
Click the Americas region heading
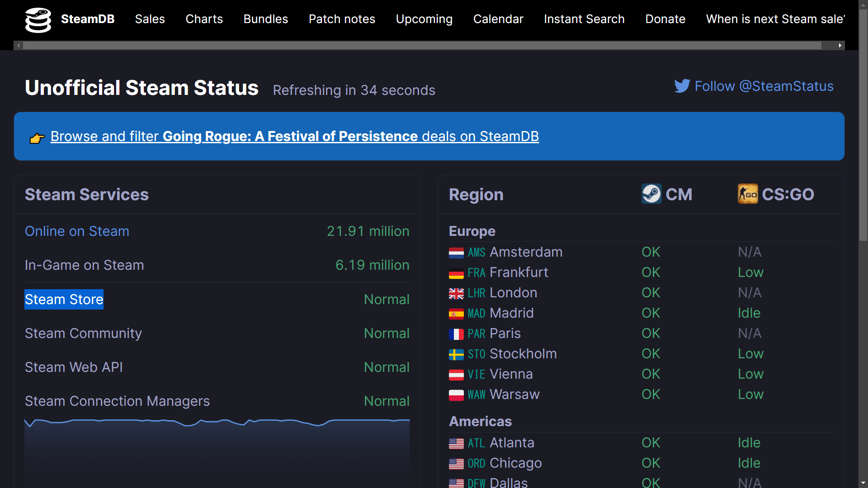point(480,421)
